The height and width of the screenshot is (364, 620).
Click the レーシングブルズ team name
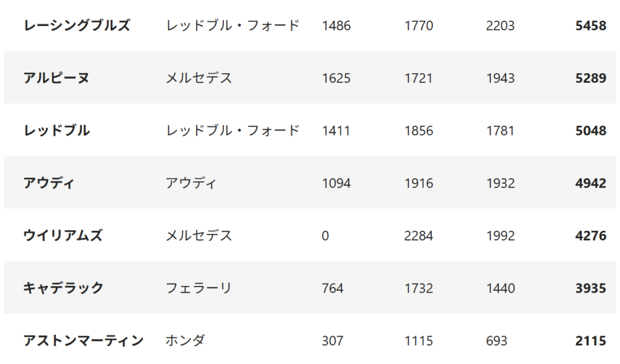77,25
